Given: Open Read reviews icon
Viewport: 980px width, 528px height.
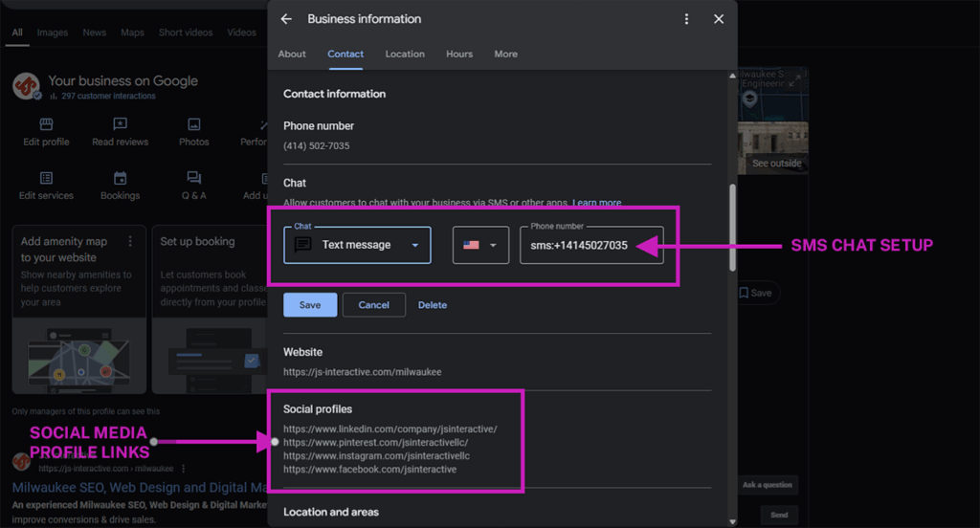Looking at the screenshot, I should (120, 124).
